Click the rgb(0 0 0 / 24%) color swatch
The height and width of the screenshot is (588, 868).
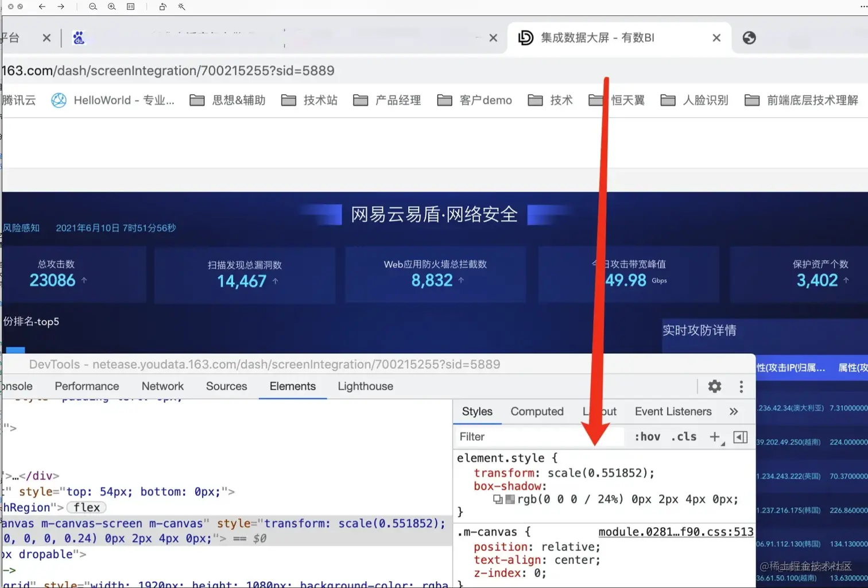click(x=510, y=500)
